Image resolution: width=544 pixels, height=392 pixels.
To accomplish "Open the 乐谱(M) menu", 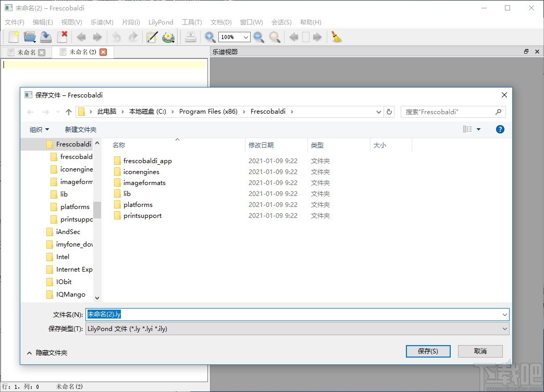I will tap(102, 22).
